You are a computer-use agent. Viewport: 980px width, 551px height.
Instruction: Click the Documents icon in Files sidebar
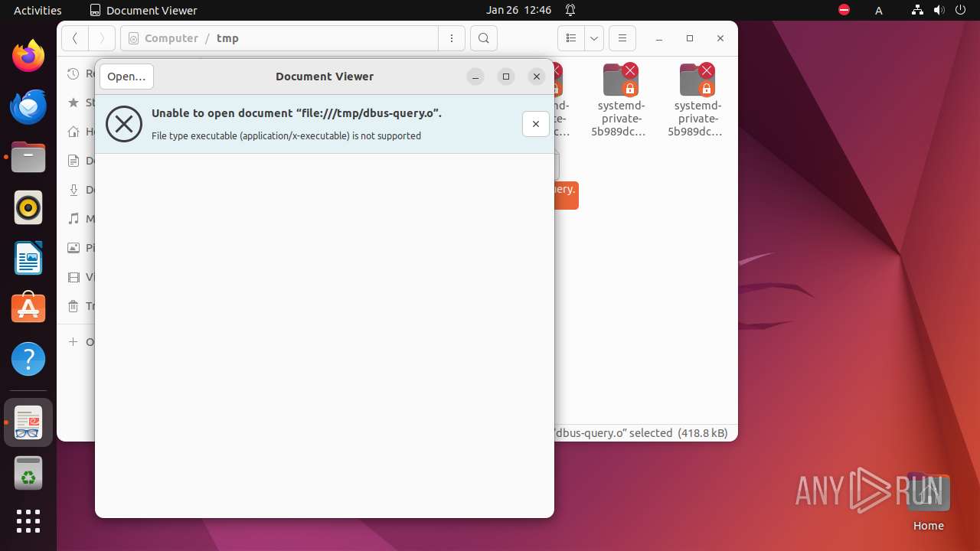click(73, 161)
